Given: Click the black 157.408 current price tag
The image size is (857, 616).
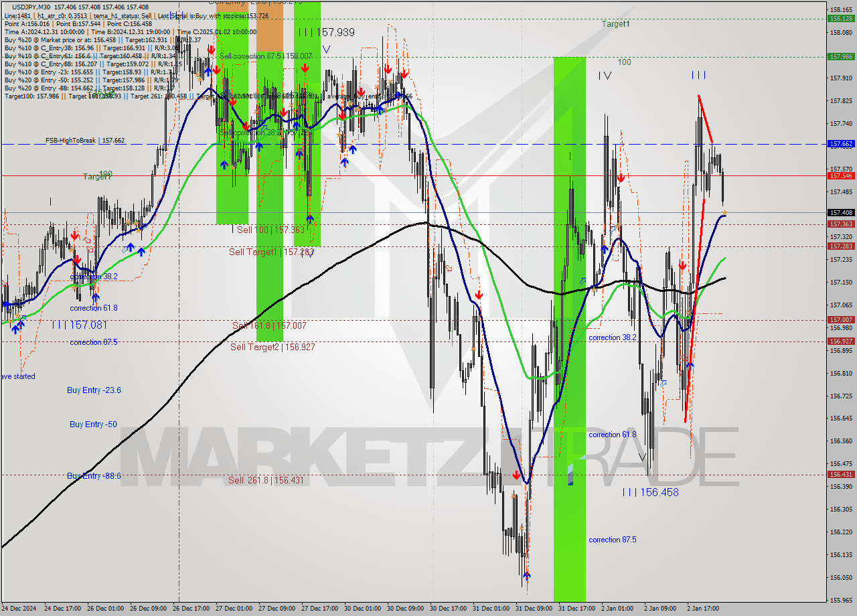Looking at the screenshot, I should click(x=841, y=212).
